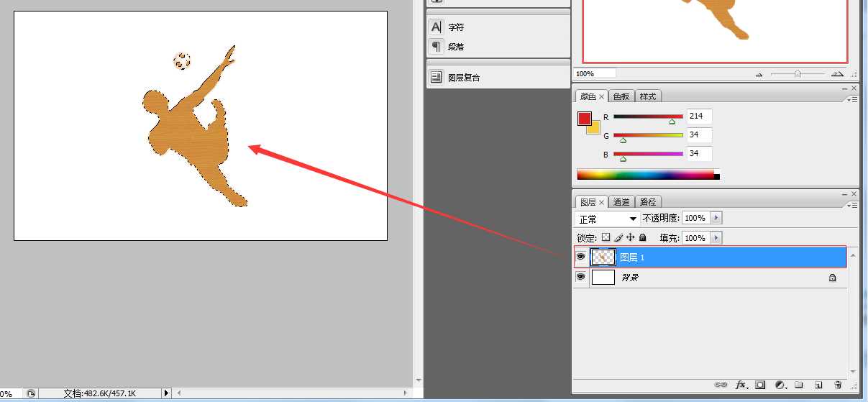Viewport: 868px width, 402px height.
Task: Open the status bar document info arrow
Action: (166, 393)
